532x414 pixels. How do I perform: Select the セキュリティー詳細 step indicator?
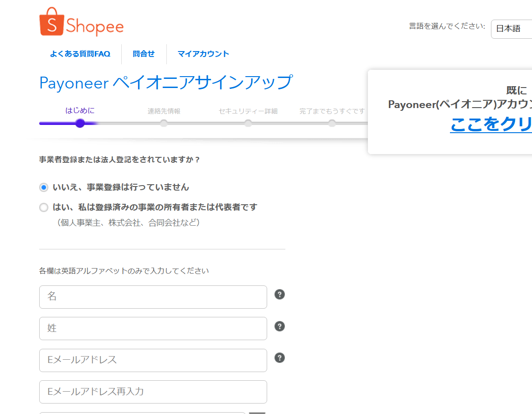pos(248,123)
